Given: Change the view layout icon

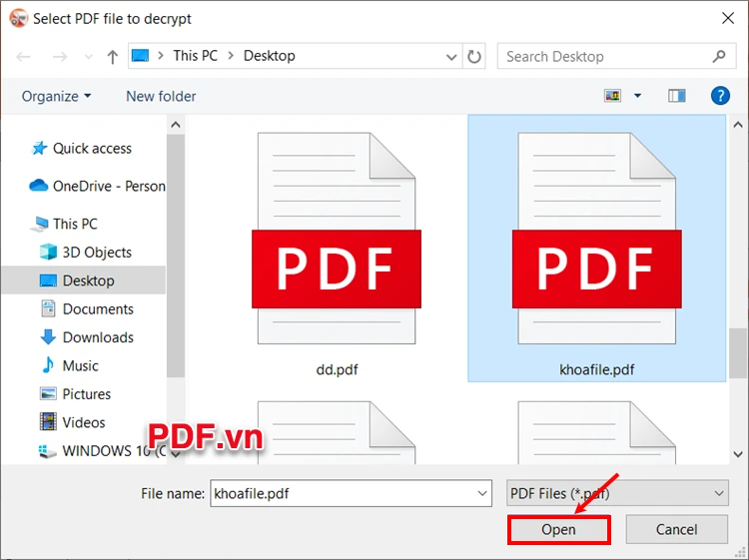Looking at the screenshot, I should (x=612, y=96).
